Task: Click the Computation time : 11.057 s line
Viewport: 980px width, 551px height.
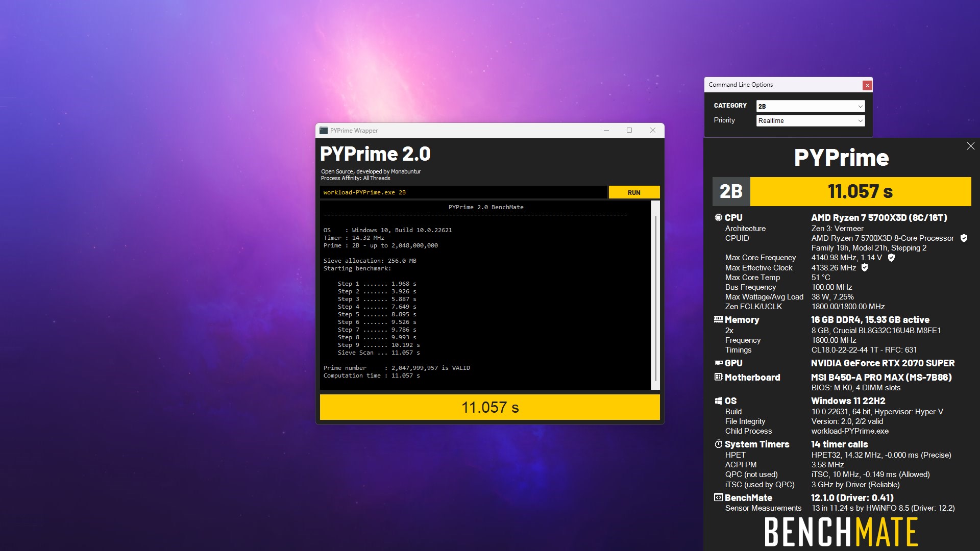Action: tap(372, 375)
